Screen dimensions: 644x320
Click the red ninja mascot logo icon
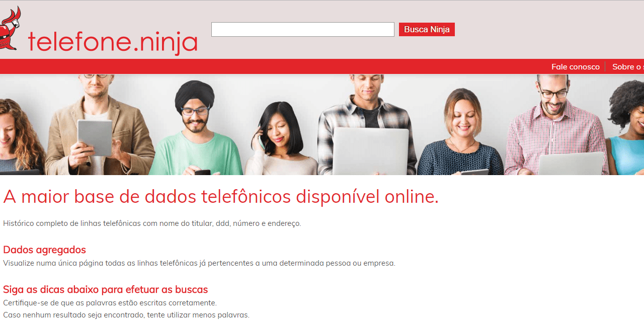click(x=10, y=28)
